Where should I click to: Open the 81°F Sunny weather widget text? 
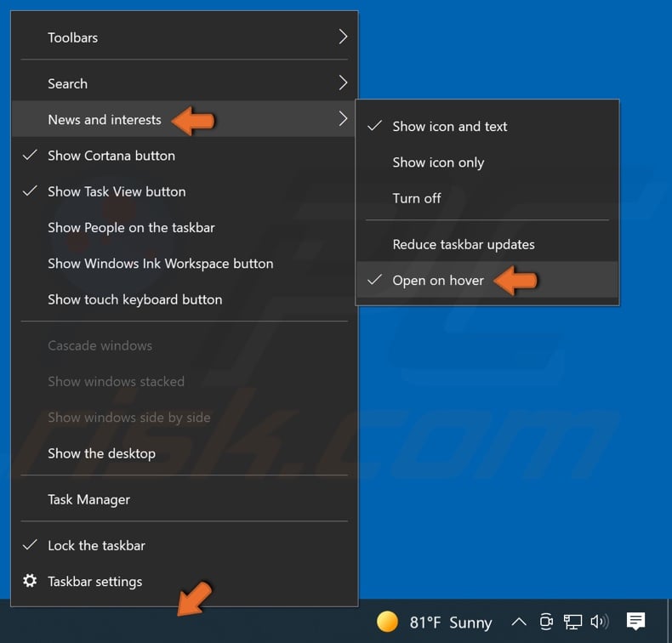click(x=451, y=623)
